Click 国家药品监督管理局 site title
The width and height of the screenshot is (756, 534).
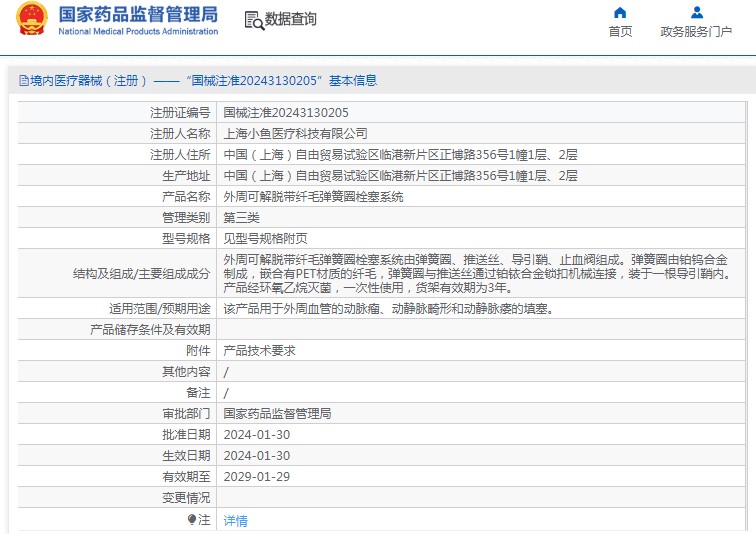point(138,14)
